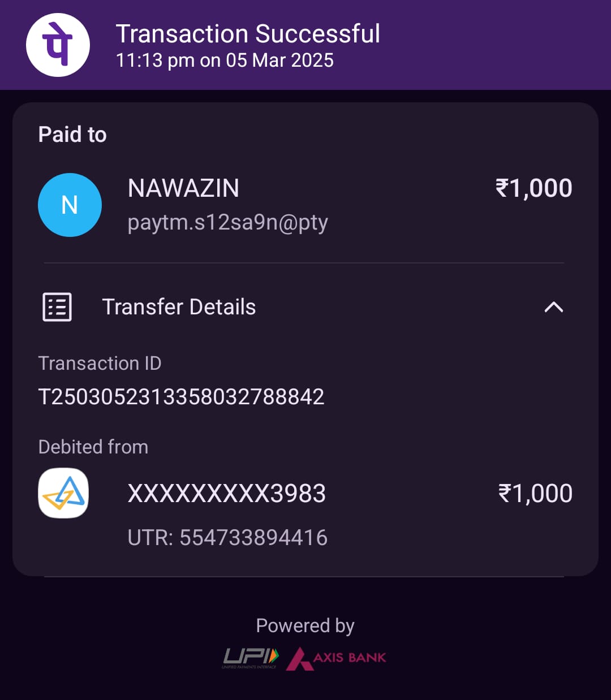The height and width of the screenshot is (700, 611).
Task: Click the Axis Bank logo
Action: pyautogui.click(x=337, y=658)
